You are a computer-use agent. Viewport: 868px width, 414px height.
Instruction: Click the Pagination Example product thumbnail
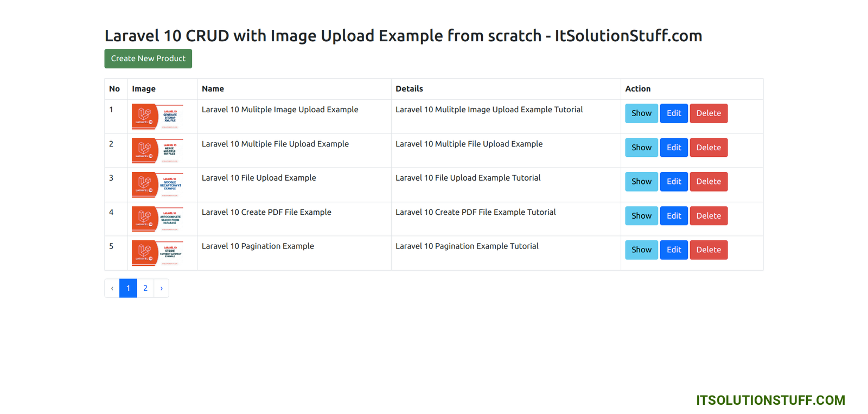157,253
